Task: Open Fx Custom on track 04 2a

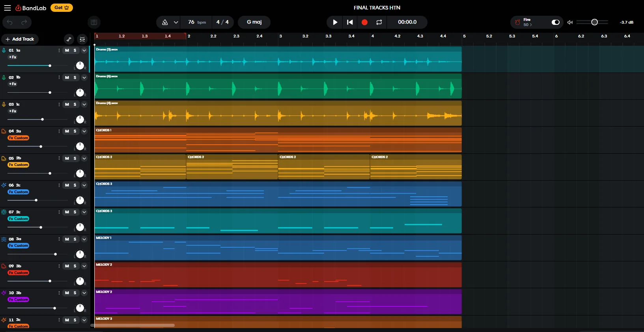Action: pyautogui.click(x=19, y=138)
